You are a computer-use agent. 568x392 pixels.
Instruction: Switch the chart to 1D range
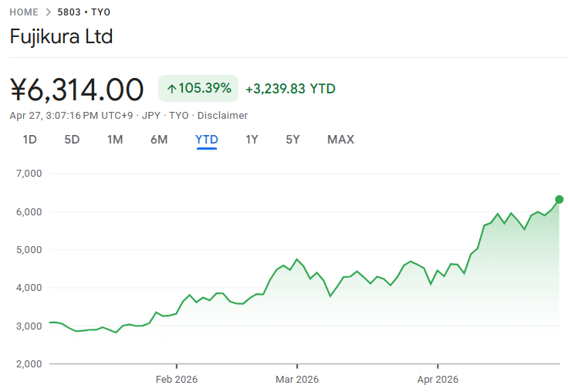point(30,140)
